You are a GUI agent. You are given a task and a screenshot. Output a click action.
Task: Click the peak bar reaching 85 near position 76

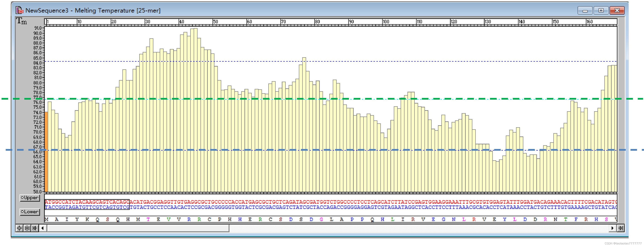[x=304, y=125]
